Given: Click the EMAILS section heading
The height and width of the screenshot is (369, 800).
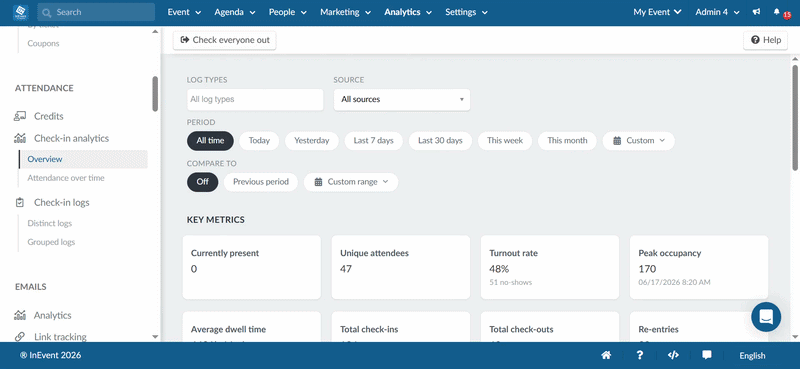Looking at the screenshot, I should [31, 287].
